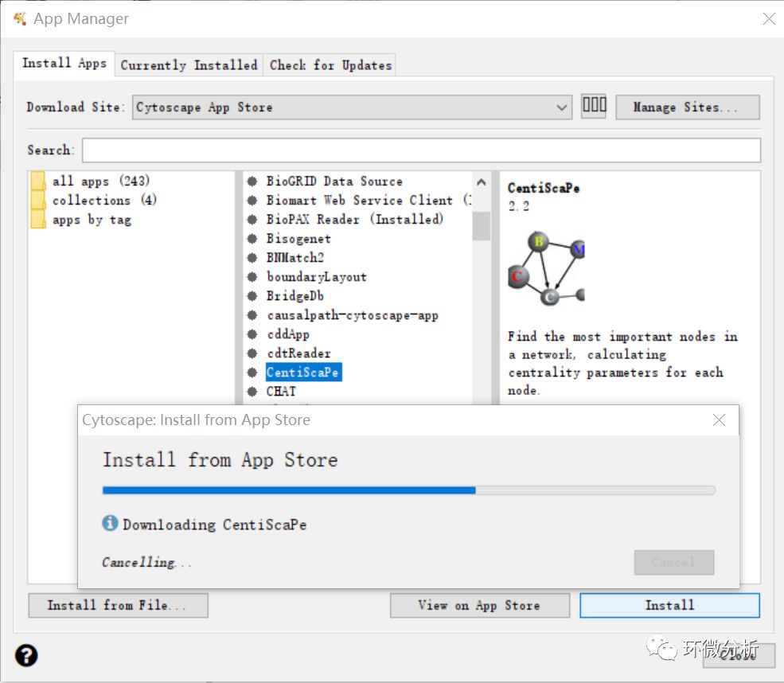This screenshot has height=683, width=784.
Task: Select all apps (243) category
Action: tap(100, 181)
